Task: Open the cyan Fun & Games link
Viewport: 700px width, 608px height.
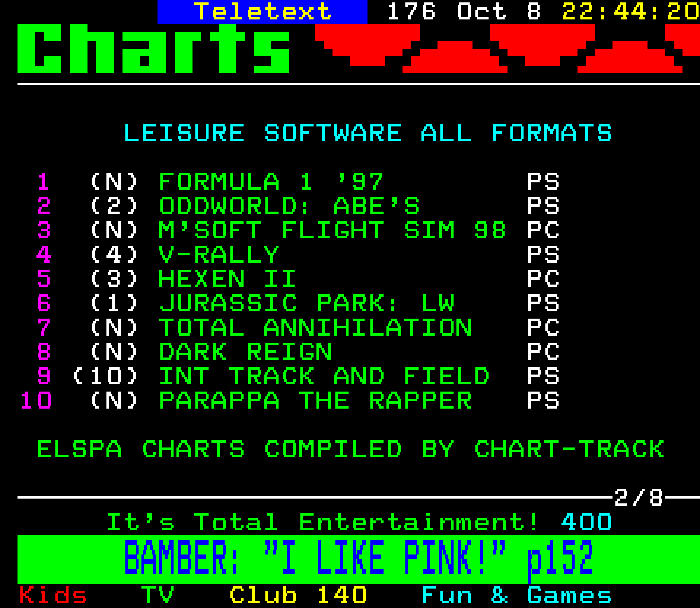Action: 516,595
